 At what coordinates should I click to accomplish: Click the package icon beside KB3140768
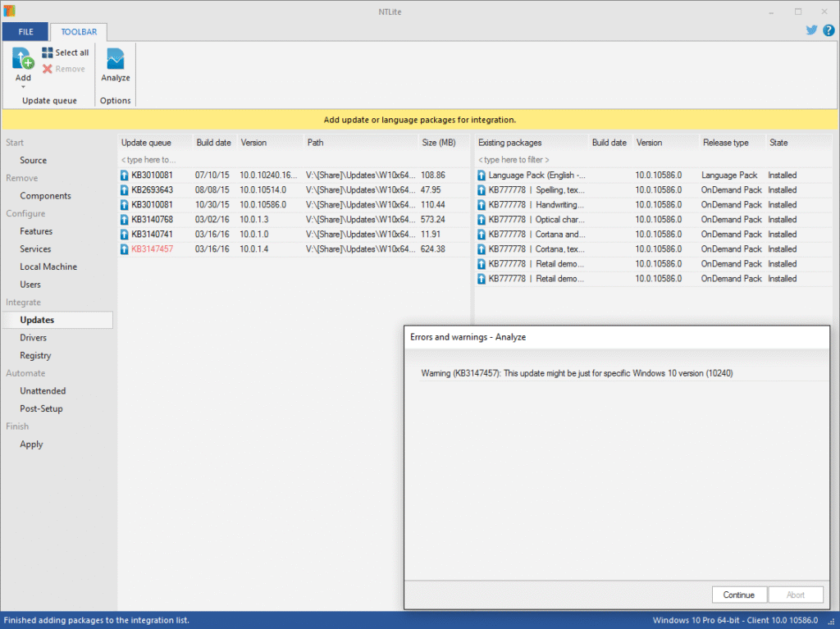click(126, 219)
